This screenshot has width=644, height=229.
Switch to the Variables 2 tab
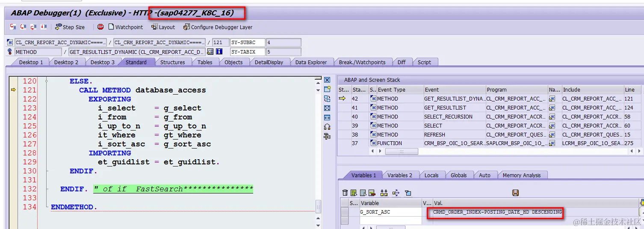399,175
